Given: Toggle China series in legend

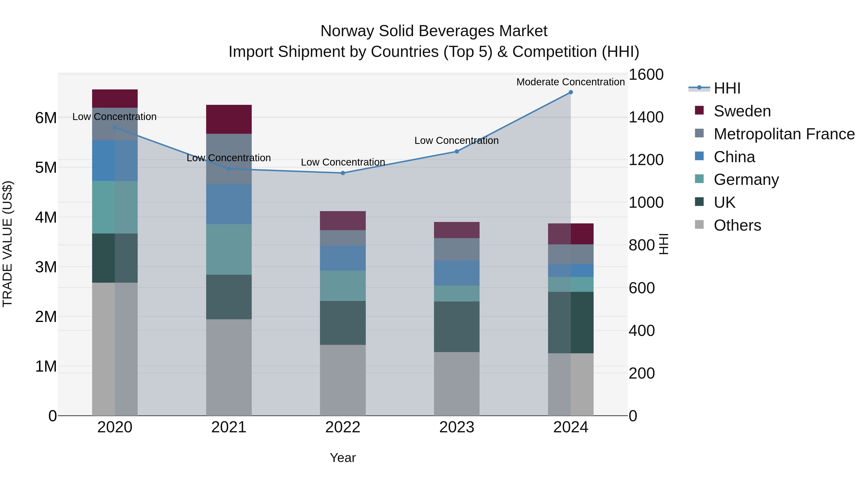Looking at the screenshot, I should (725, 157).
